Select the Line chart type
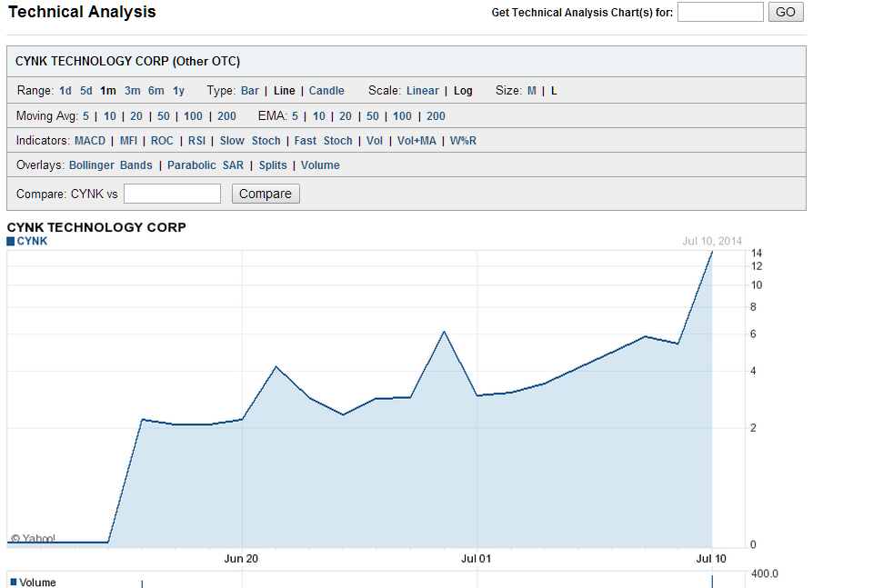Viewport: 873px width, 588px height. coord(284,91)
